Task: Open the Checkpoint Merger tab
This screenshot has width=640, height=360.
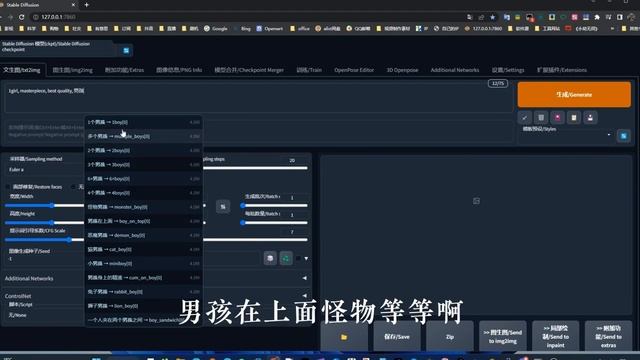Action: click(249, 70)
